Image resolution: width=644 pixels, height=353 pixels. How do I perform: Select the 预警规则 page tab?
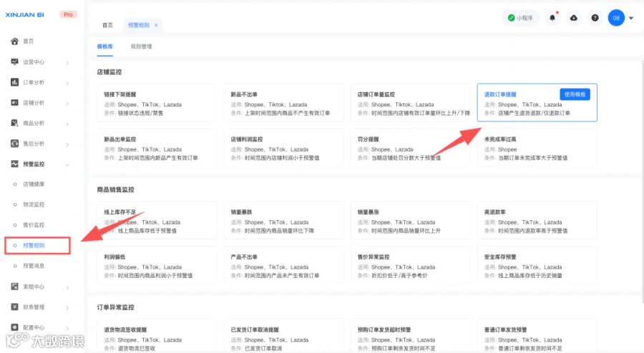pyautogui.click(x=138, y=25)
